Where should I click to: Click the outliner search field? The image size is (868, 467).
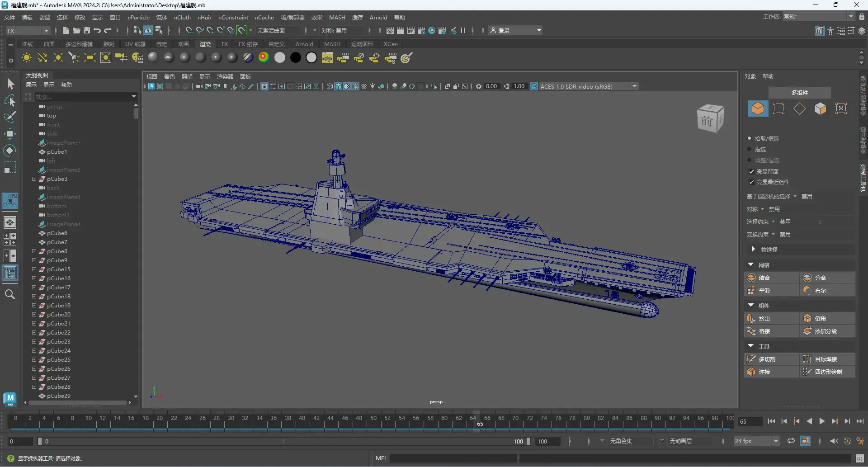click(x=86, y=96)
